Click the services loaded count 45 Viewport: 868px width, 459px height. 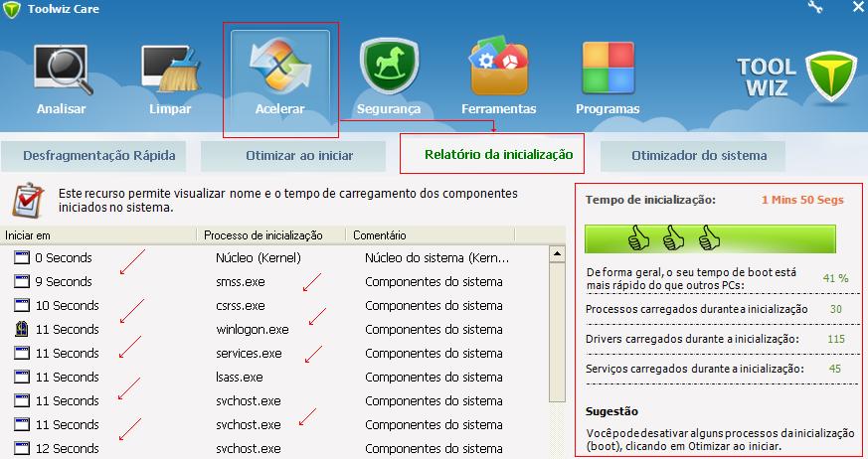[x=835, y=369]
